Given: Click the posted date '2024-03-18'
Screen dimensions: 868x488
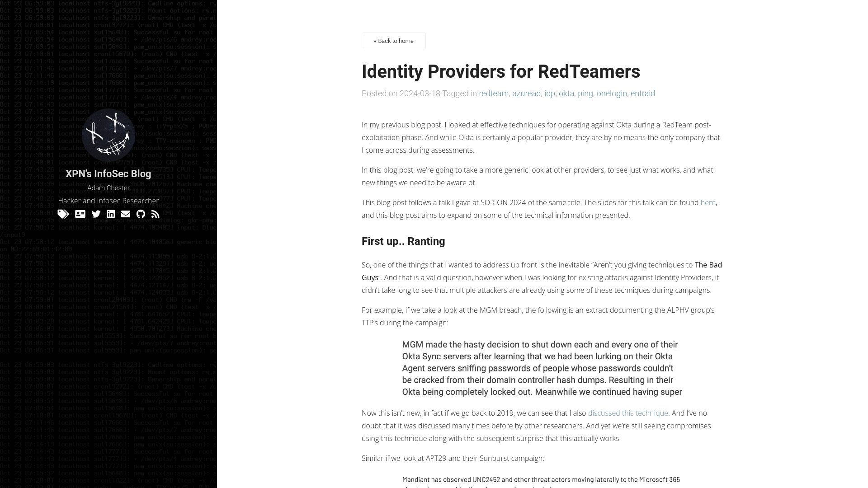Looking at the screenshot, I should click(x=420, y=94).
